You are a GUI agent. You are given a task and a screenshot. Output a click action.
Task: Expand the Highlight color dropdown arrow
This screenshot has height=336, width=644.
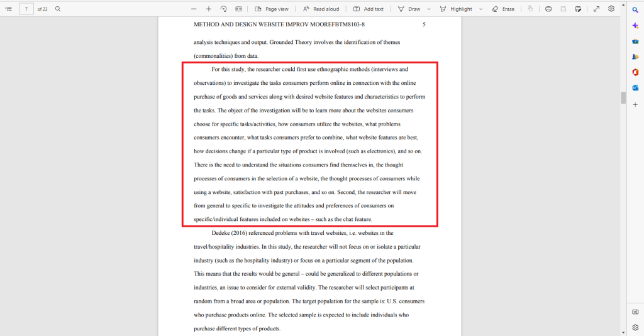point(481,9)
